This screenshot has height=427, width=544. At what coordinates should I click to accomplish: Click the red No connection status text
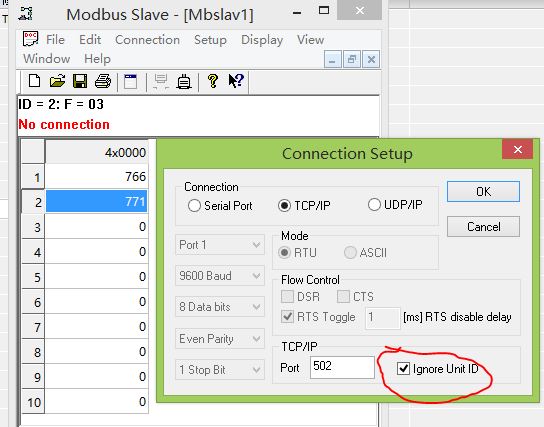(64, 124)
